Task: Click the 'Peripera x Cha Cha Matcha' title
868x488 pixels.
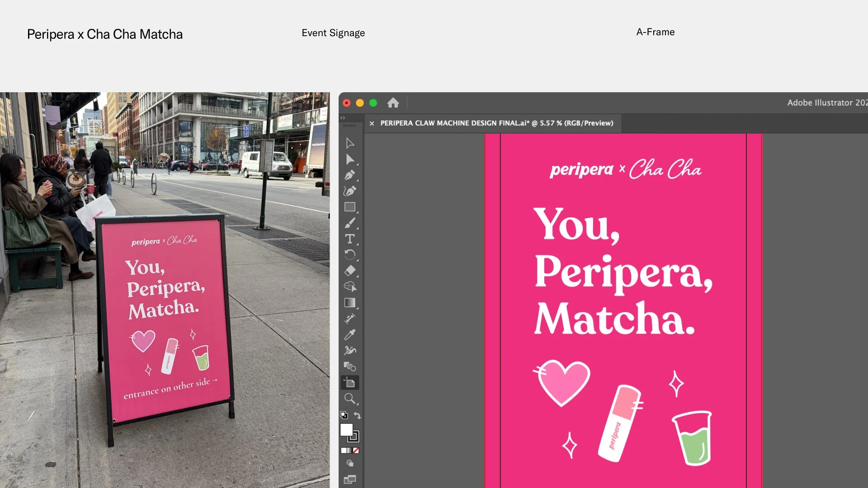Action: pos(105,34)
